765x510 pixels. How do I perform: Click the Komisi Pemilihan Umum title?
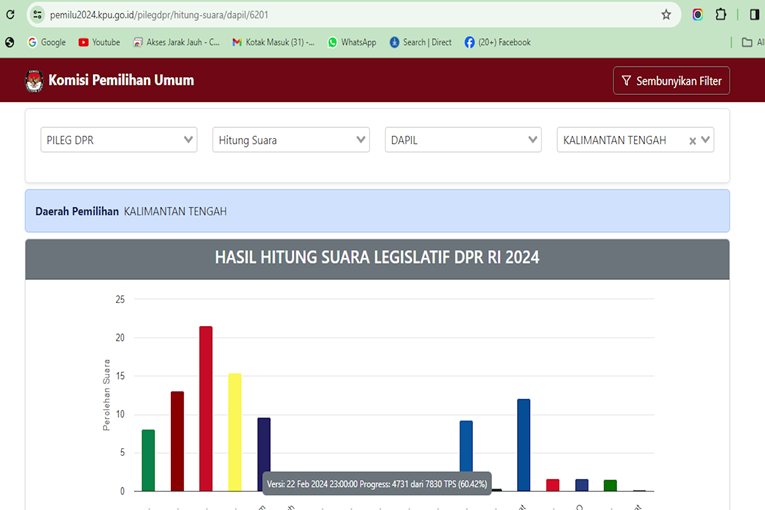[121, 80]
